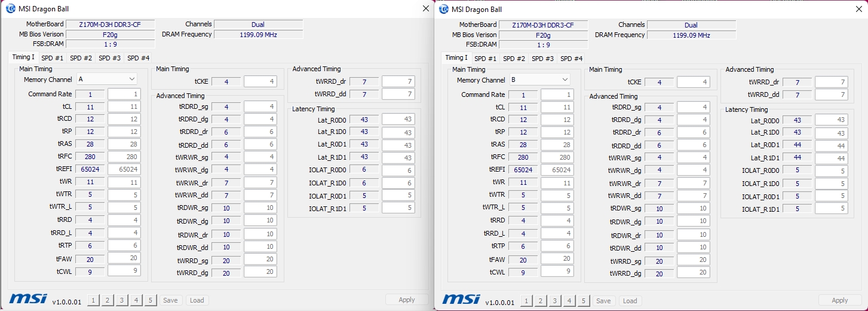
Task: Switch to SPD #3 tab in left window
Action: pos(109,58)
